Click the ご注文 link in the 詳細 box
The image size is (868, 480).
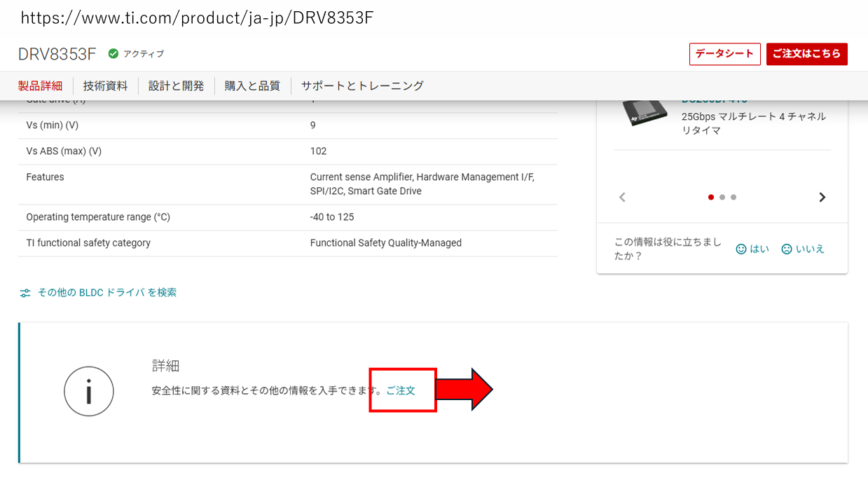[401, 390]
